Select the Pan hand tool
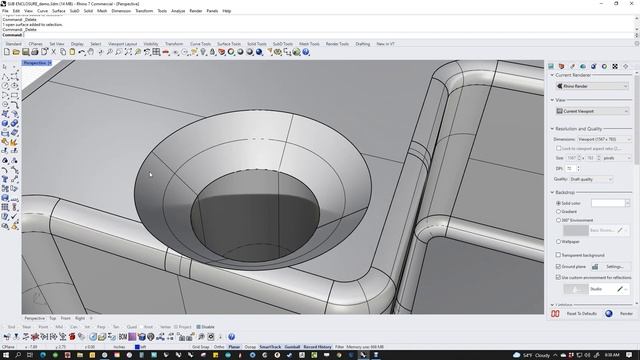 (91, 52)
